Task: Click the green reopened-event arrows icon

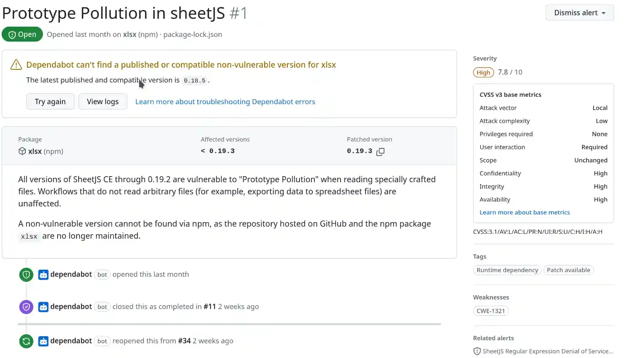Action: click(x=26, y=341)
